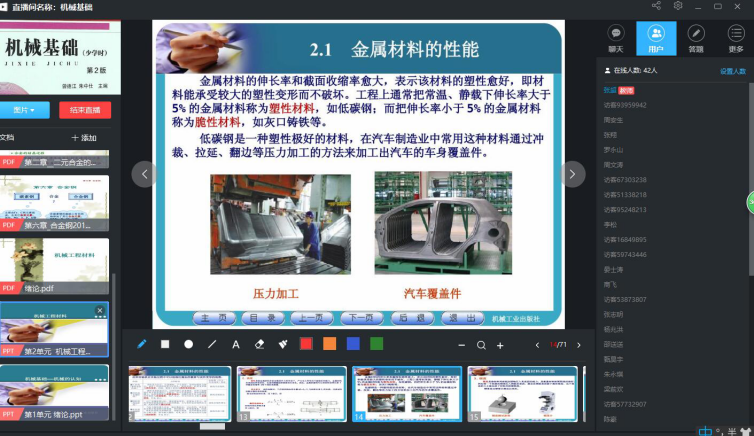Viewport: 754px width, 436px height.
Task: Zoom out using the minus icon
Action: (461, 345)
